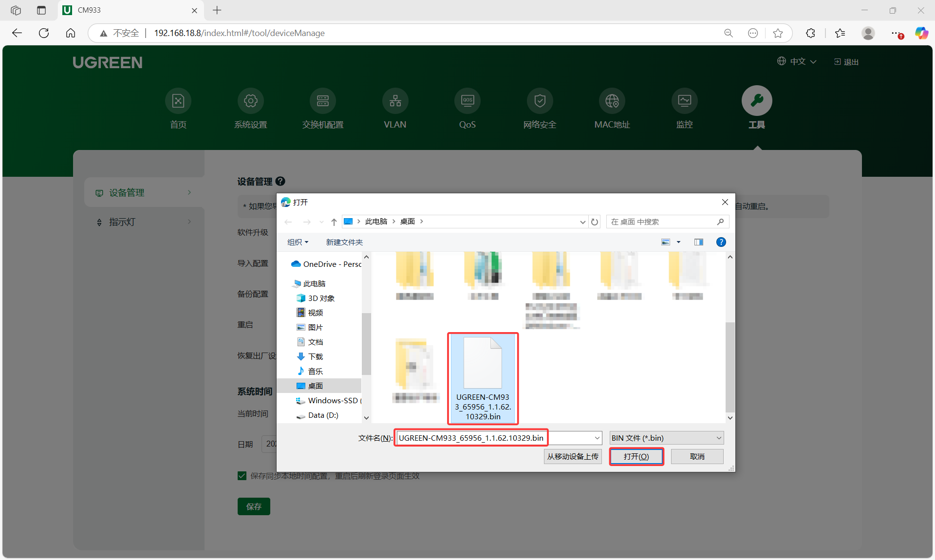Open the Copilot icon
The width and height of the screenshot is (935, 560).
(921, 33)
